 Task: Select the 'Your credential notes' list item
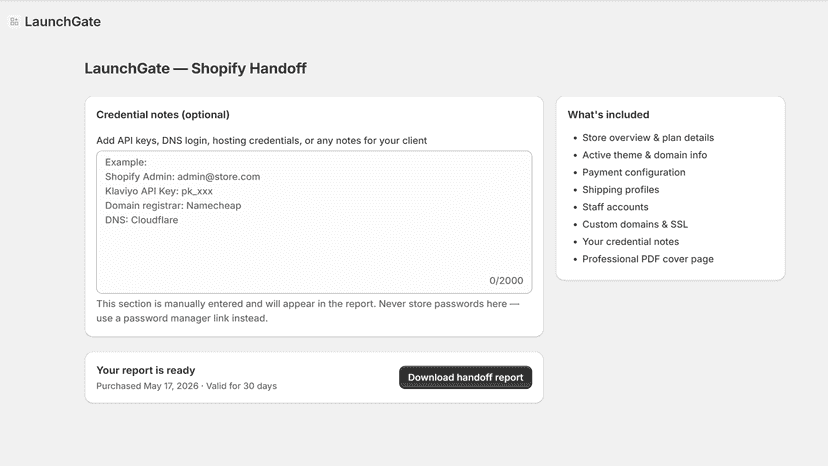(631, 242)
